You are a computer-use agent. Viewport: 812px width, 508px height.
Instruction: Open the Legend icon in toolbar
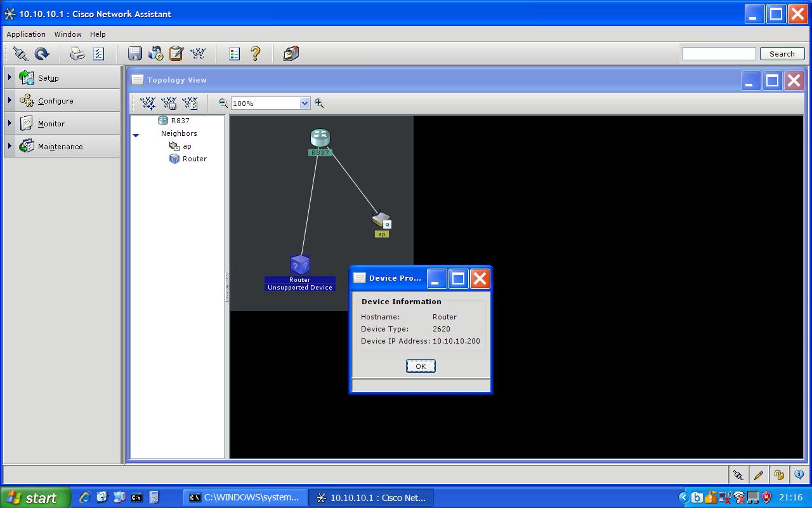(x=234, y=54)
